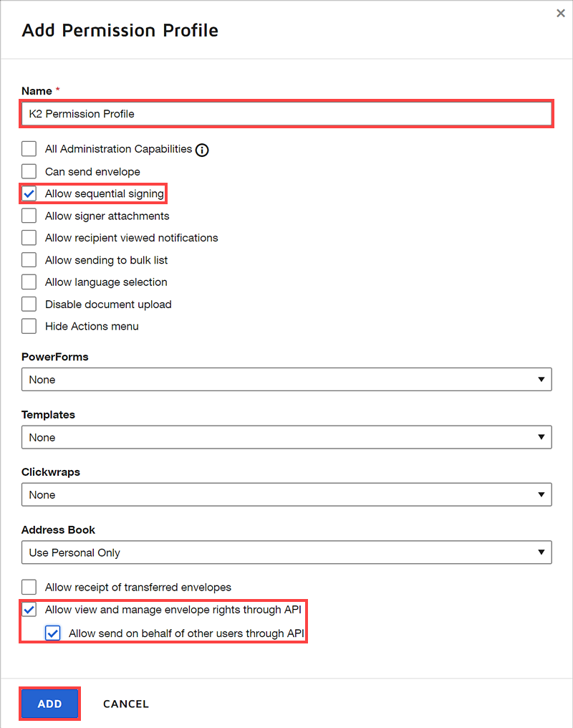Check the Disable document upload box

coord(29,305)
